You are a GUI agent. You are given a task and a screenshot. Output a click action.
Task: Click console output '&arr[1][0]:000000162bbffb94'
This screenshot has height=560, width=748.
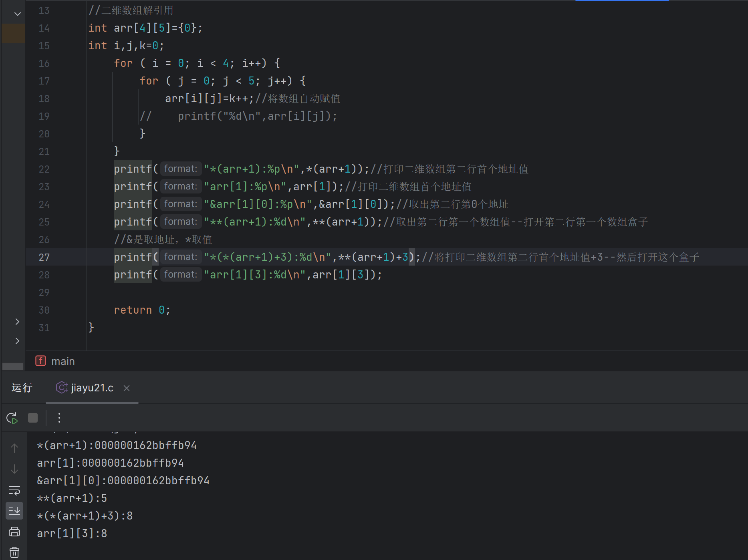(123, 481)
